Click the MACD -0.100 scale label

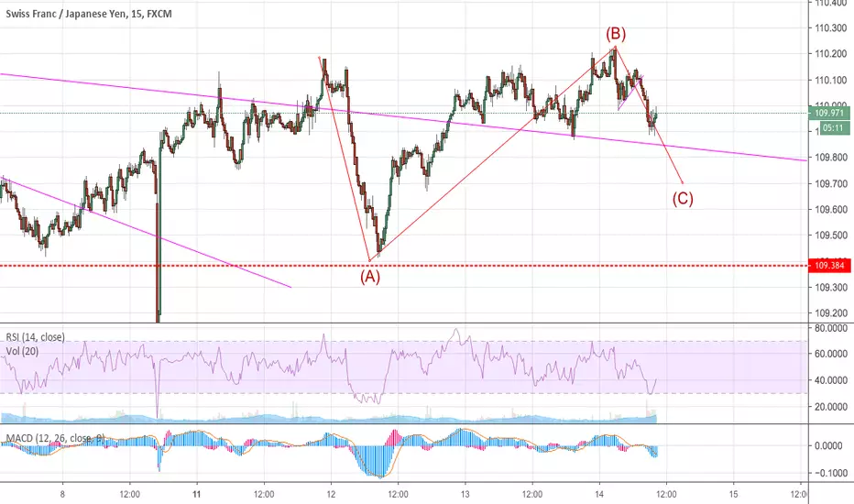tap(830, 473)
